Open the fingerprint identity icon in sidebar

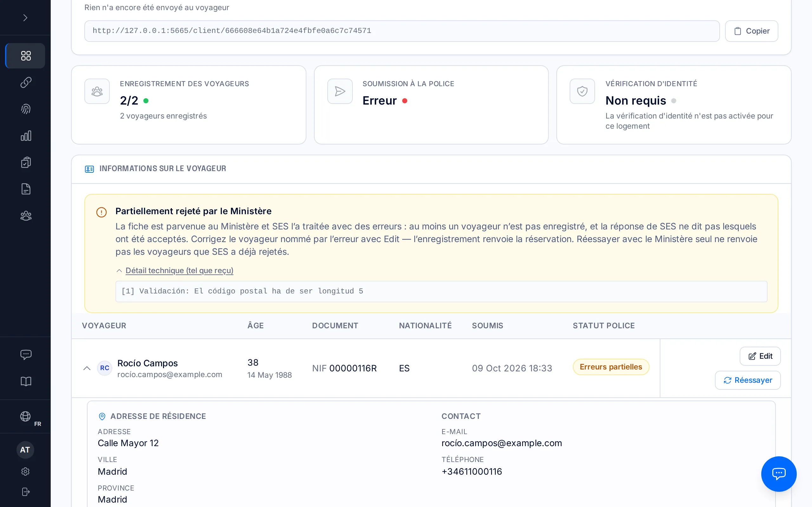pyautogui.click(x=25, y=109)
